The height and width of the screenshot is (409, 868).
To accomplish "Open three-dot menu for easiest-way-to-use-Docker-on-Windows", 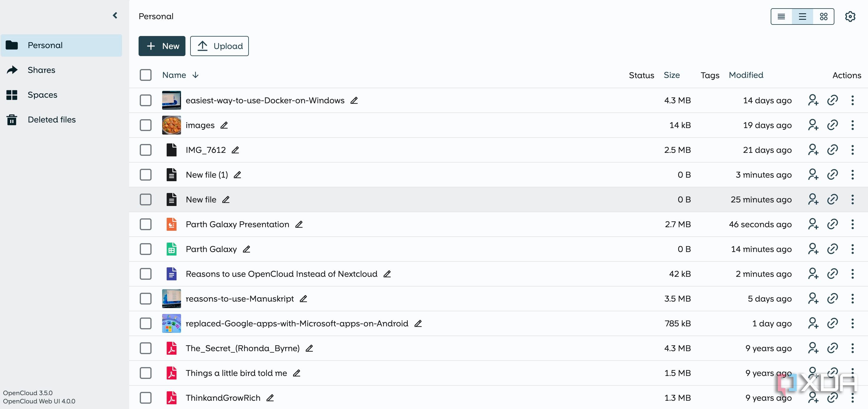I will point(852,101).
